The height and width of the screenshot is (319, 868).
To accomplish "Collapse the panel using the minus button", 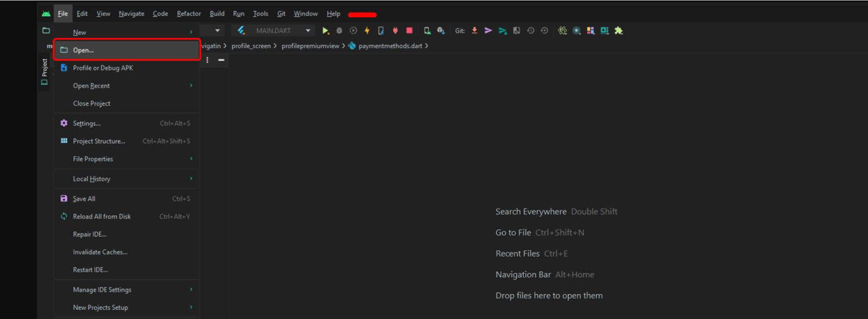I will 221,60.
